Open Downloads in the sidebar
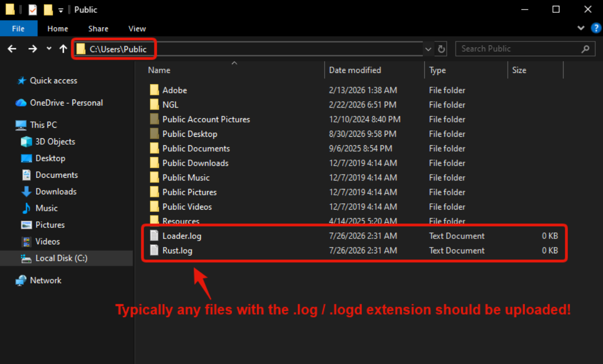This screenshot has width=603, height=364. pyautogui.click(x=56, y=192)
